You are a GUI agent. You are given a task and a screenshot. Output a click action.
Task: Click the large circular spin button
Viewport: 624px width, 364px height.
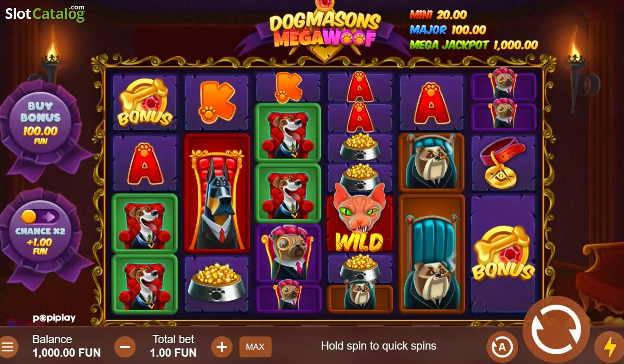(x=556, y=329)
